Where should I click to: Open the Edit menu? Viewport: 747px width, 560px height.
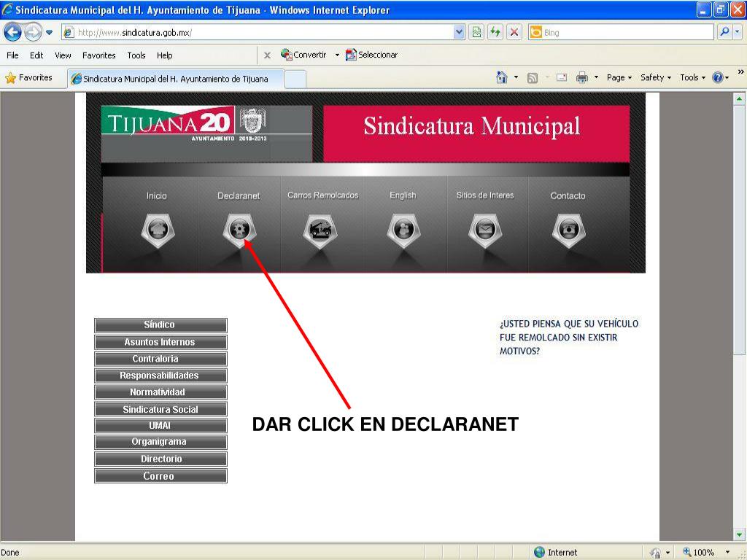36,55
